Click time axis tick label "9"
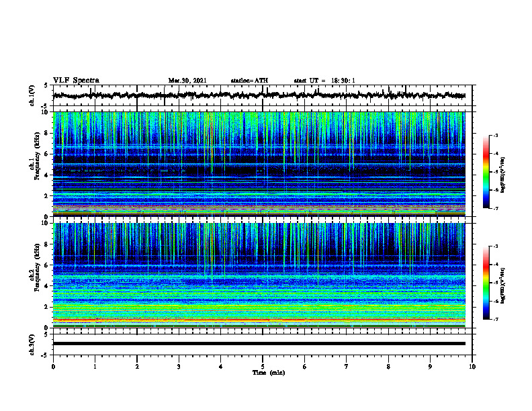The width and height of the screenshot is (532, 411). [x=430, y=367]
